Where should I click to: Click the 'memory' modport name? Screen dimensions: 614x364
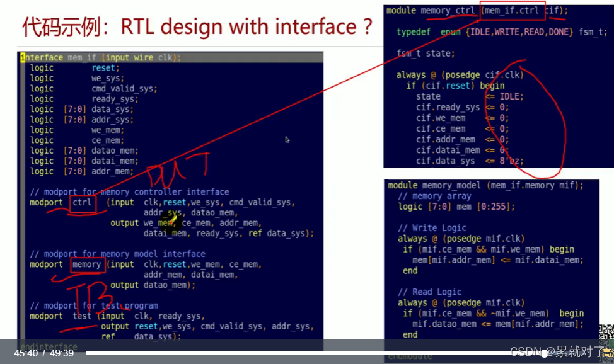(86, 264)
